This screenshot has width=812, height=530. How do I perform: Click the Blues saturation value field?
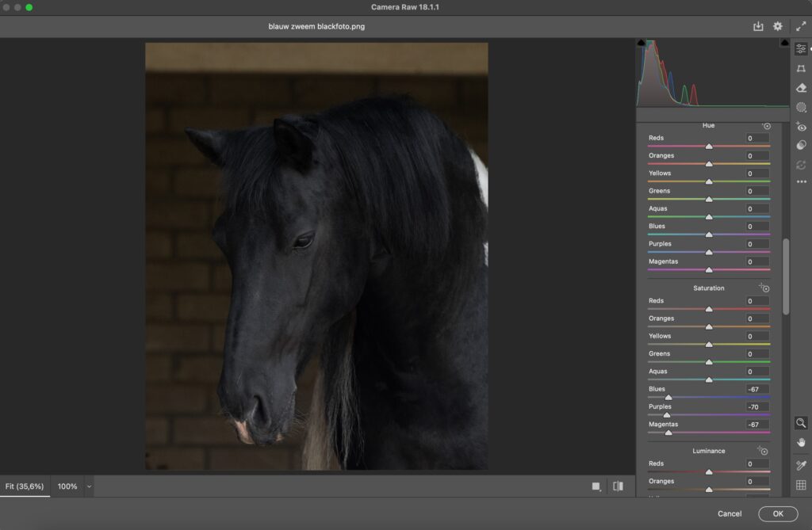756,389
